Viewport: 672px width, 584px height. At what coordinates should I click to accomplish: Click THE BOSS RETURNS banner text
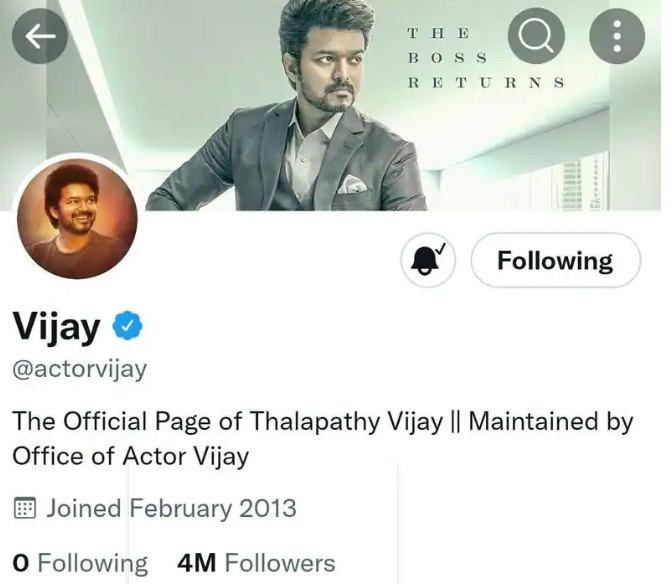pos(486,58)
